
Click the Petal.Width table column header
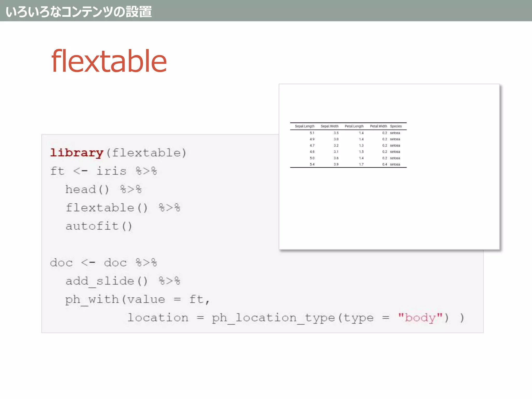tap(378, 126)
